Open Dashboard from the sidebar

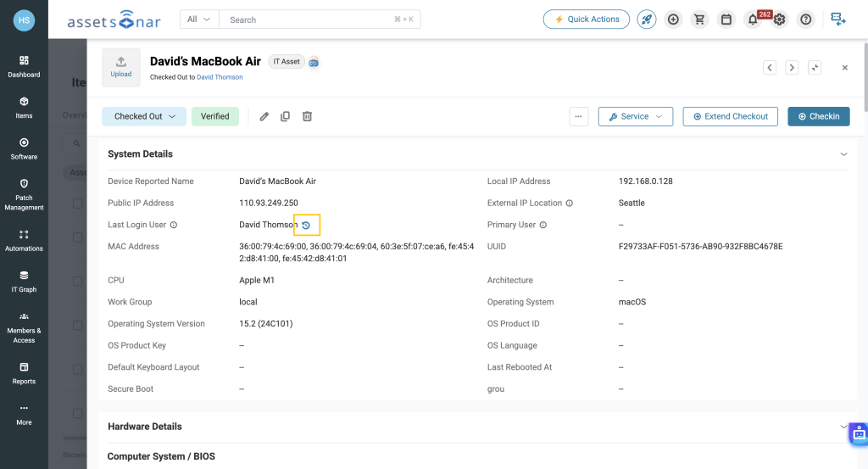[24, 66]
